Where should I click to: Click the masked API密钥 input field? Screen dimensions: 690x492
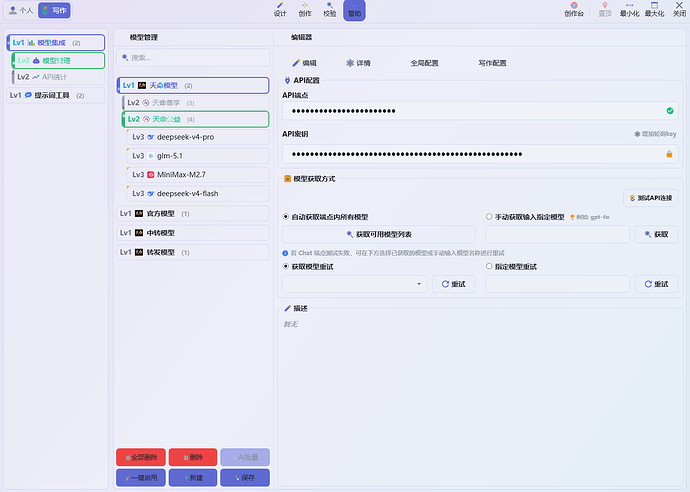480,154
